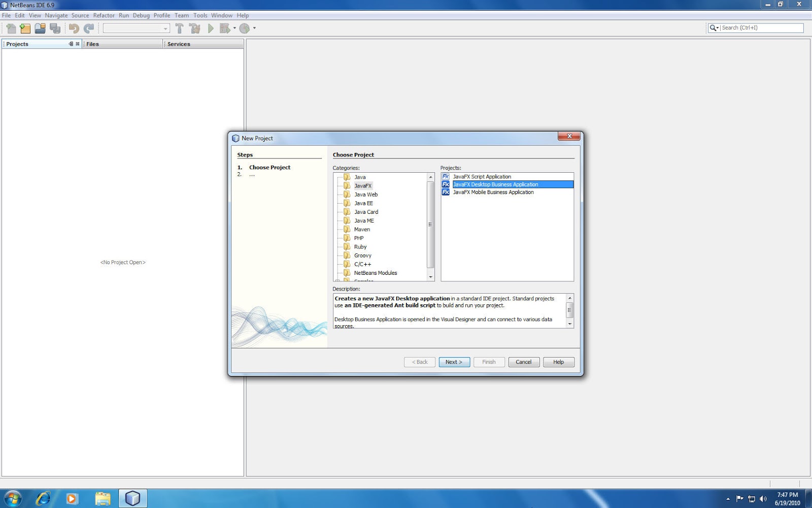Select the Java EE category
Viewport: 812px width, 508px height.
[x=363, y=203]
